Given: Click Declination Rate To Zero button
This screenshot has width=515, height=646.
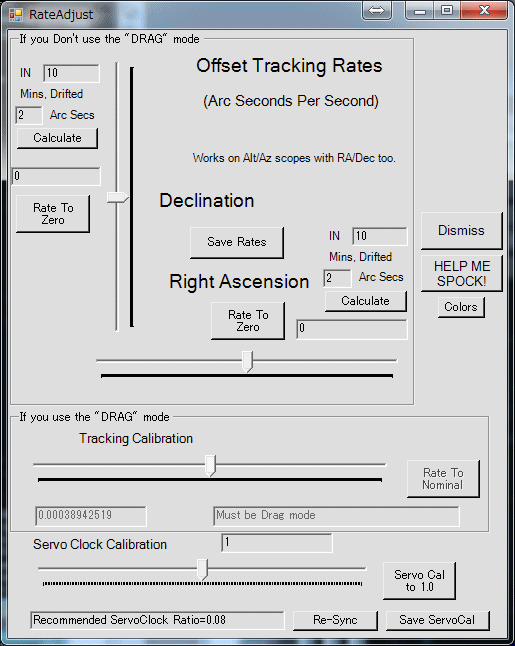Looking at the screenshot, I should point(53,214).
